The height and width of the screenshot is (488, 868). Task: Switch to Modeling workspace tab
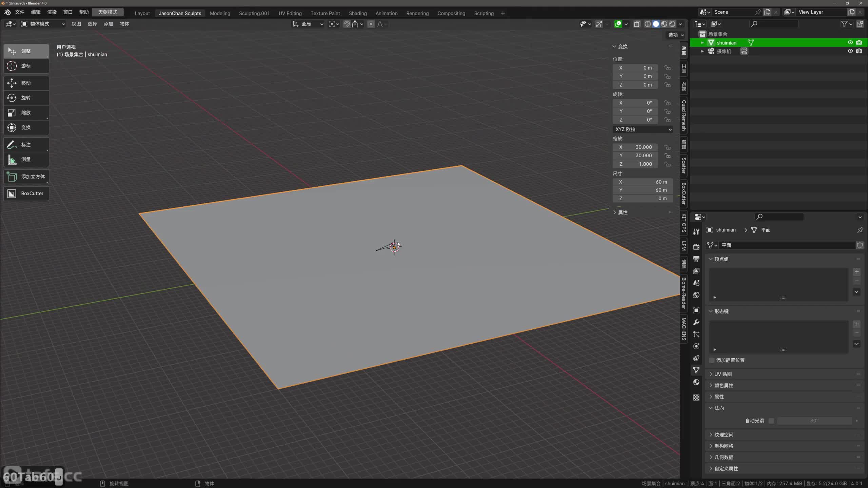coord(220,13)
